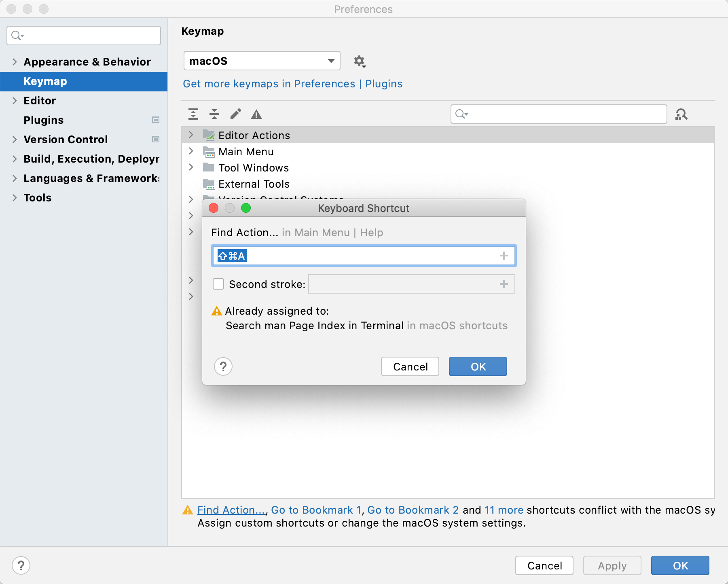Expand the Main Menu tree node
The image size is (728, 584).
(x=191, y=151)
